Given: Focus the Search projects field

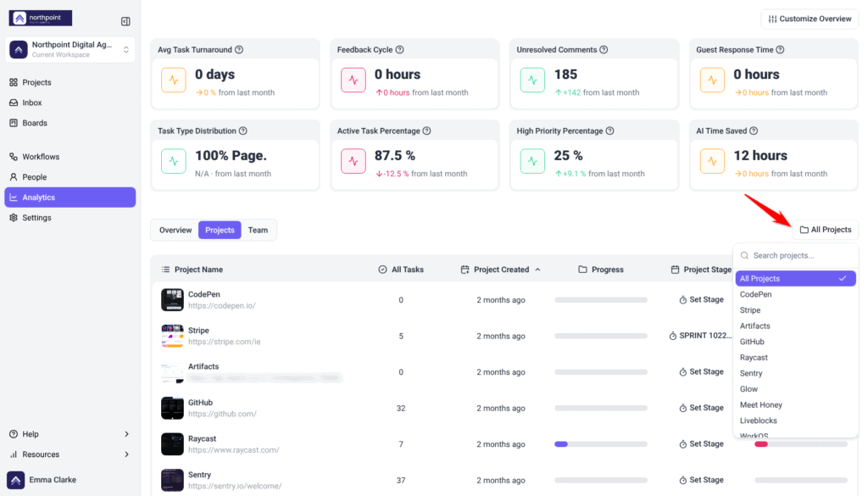Looking at the screenshot, I should 795,255.
